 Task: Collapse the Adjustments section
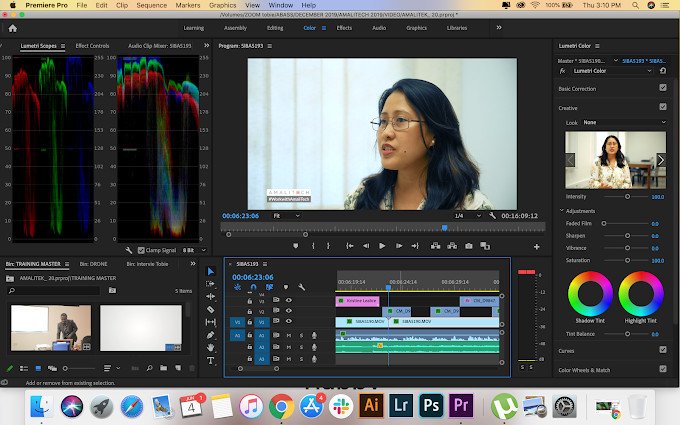pos(561,211)
